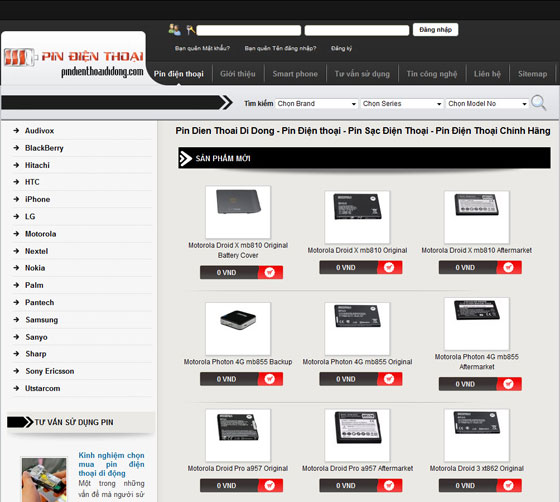Viewport: 560px width, 502px height.
Task: Select Sony Ericsson in the brand list
Action: 50,371
